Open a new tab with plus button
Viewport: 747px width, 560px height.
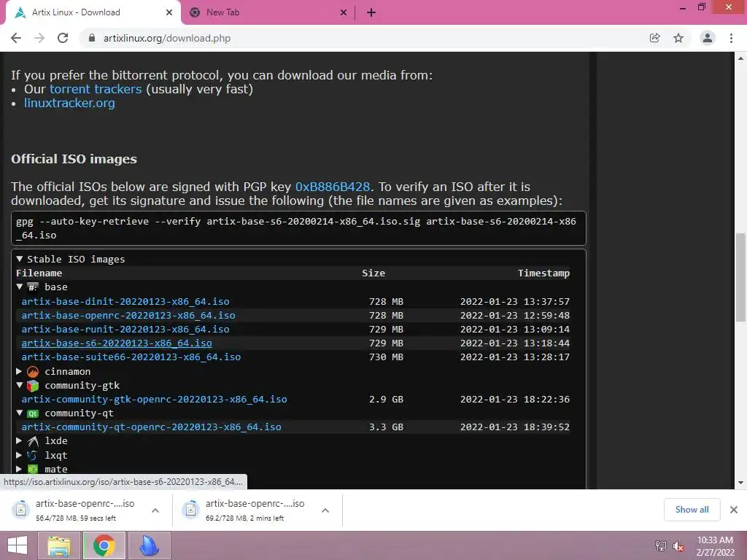tap(371, 12)
